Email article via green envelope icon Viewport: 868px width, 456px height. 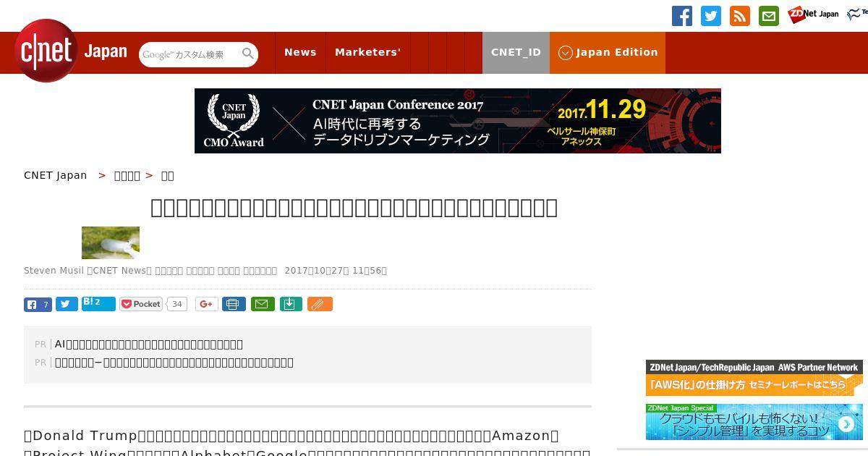[x=263, y=304]
